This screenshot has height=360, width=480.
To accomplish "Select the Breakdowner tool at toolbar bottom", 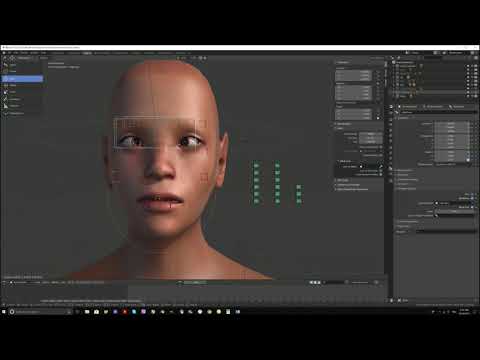I will (22, 113).
